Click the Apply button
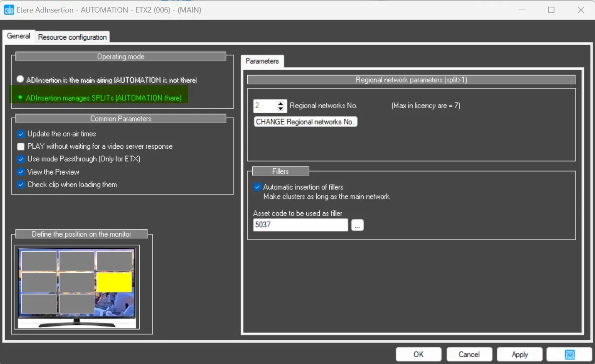The image size is (595, 364). (519, 354)
